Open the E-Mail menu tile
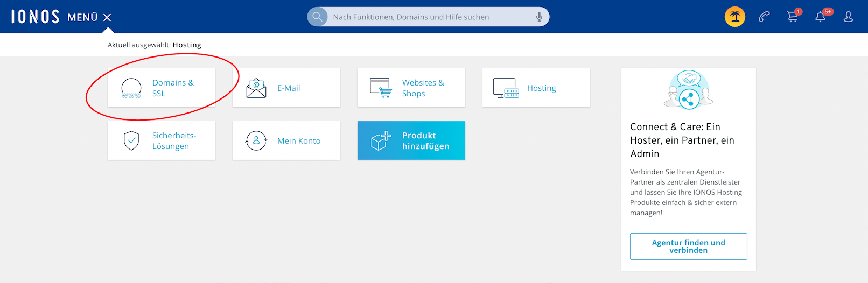This screenshot has width=868, height=283. (286, 88)
